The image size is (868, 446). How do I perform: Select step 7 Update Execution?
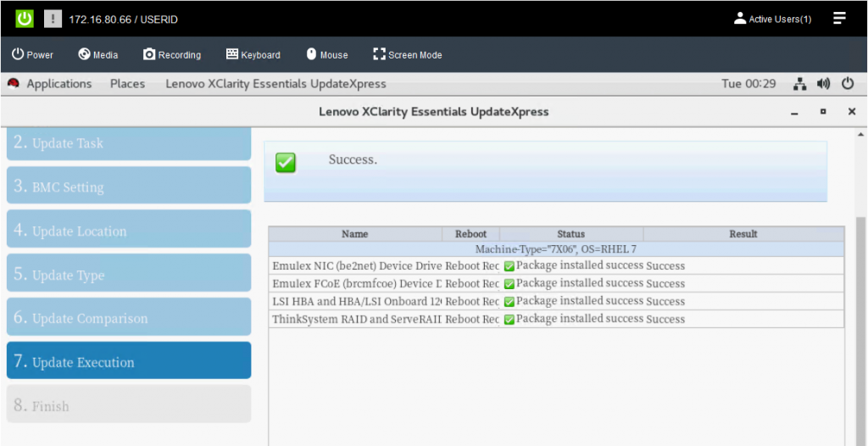click(x=129, y=360)
